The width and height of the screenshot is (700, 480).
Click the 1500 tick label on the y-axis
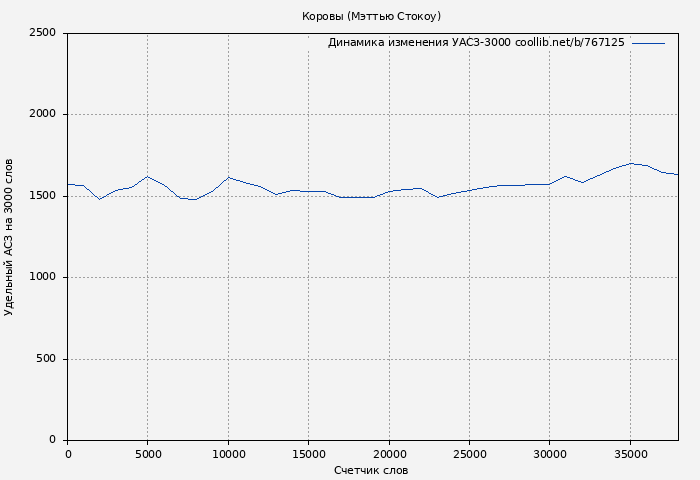42,196
